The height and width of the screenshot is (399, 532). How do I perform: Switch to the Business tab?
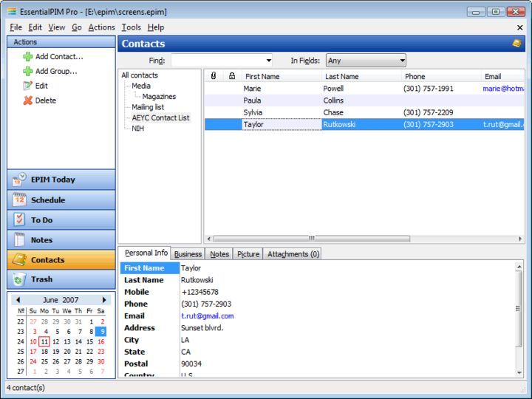pos(188,253)
